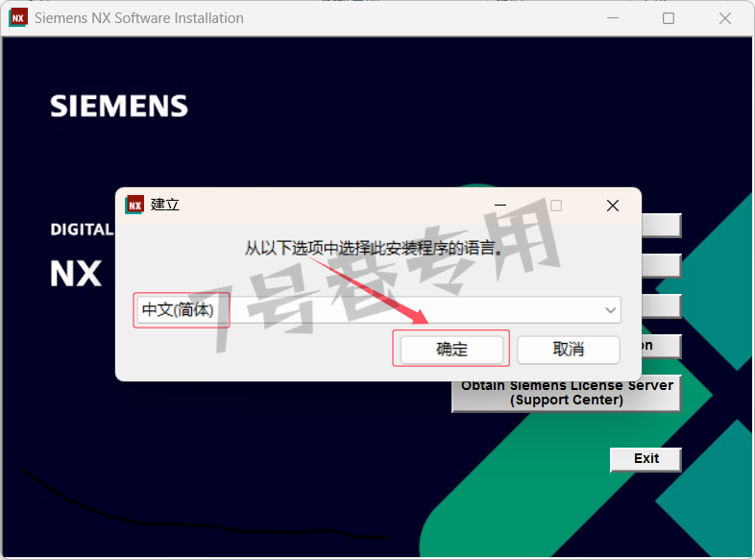
Task: Click the NX icon in 建立 dialog title
Action: tap(134, 206)
